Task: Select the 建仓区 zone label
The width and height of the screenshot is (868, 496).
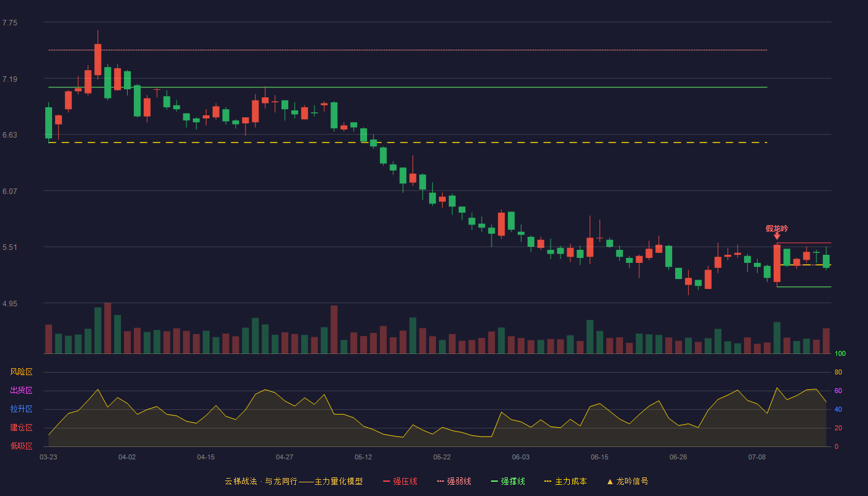Action: tap(21, 428)
